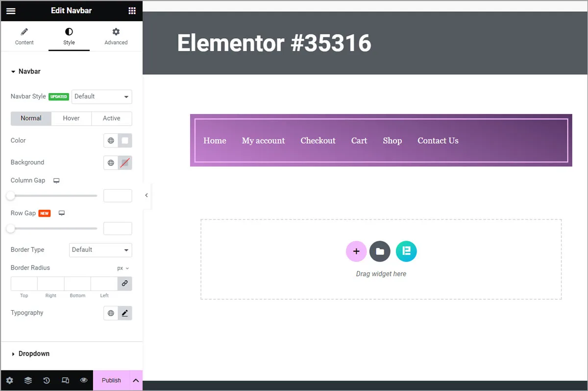The height and width of the screenshot is (391, 588).
Task: Switch to the Content tab
Action: 24,37
